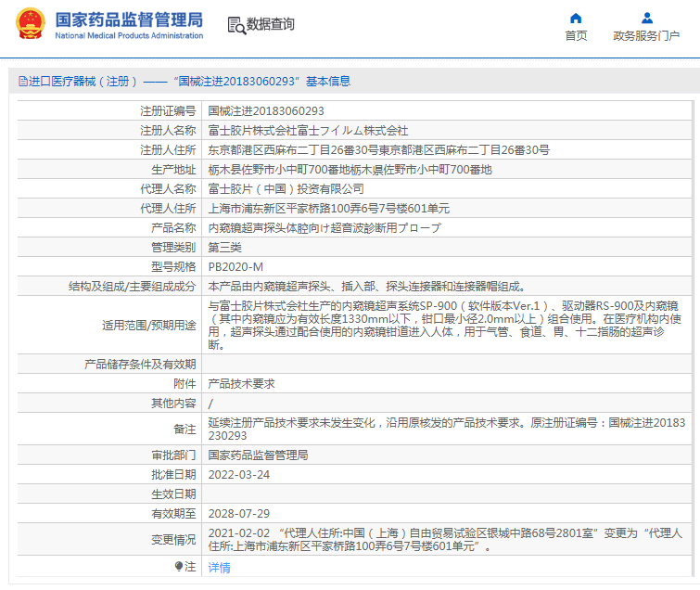This screenshot has width=700, height=590.
Task: Click the National Medical Products Administration subtitle
Action: click(x=129, y=36)
